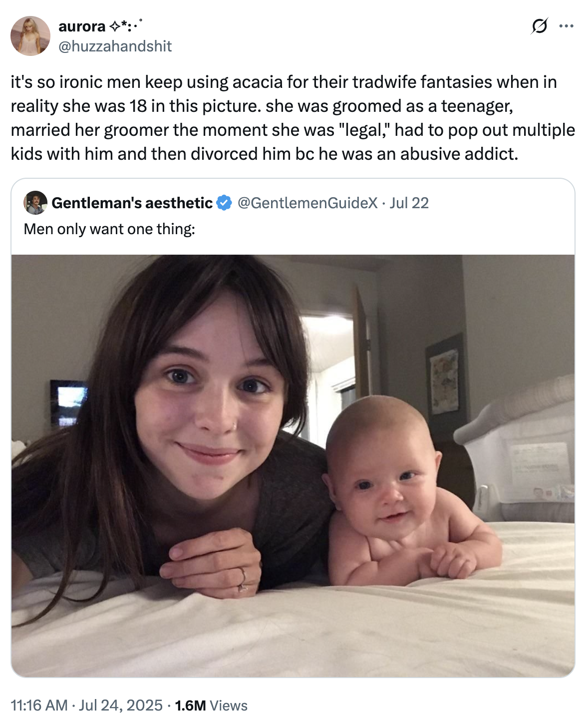Visit the @GentlemenGuideX handle
Image resolution: width=588 pixels, height=728 pixels.
pos(307,203)
